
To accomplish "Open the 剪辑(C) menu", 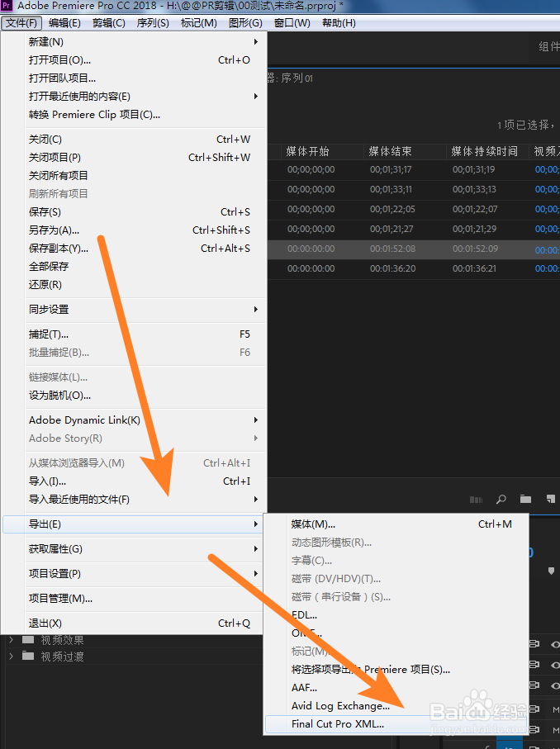I will coord(109,23).
